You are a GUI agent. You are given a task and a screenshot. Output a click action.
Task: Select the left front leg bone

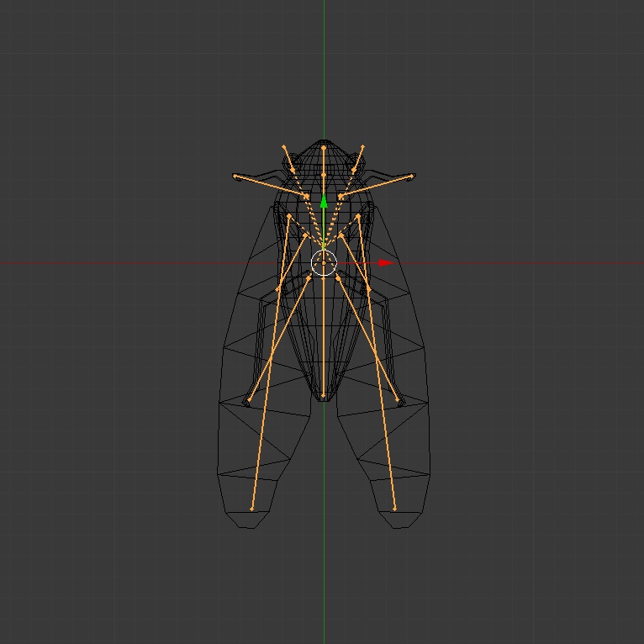[271, 187]
